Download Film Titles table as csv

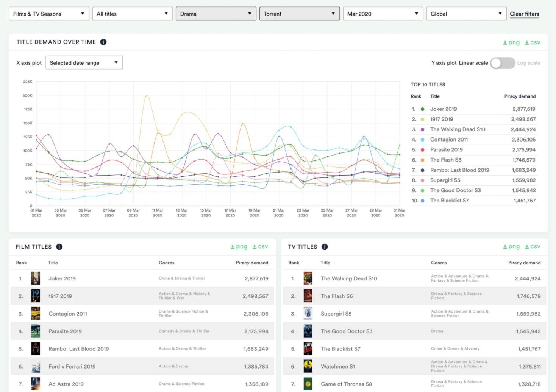(x=260, y=247)
